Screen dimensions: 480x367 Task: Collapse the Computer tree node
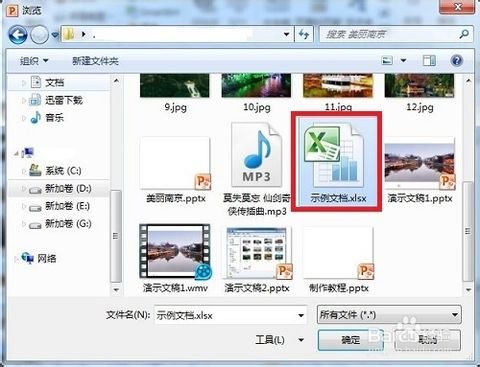pyautogui.click(x=16, y=153)
